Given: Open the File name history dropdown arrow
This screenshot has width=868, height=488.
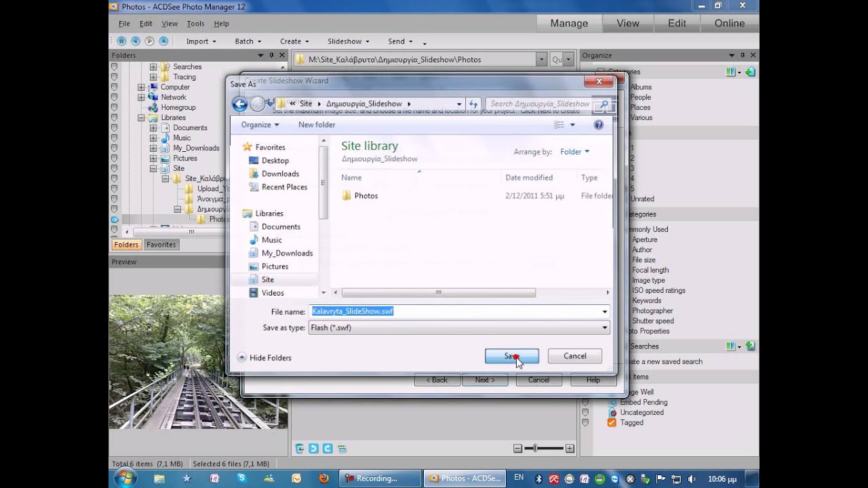Looking at the screenshot, I should point(604,312).
